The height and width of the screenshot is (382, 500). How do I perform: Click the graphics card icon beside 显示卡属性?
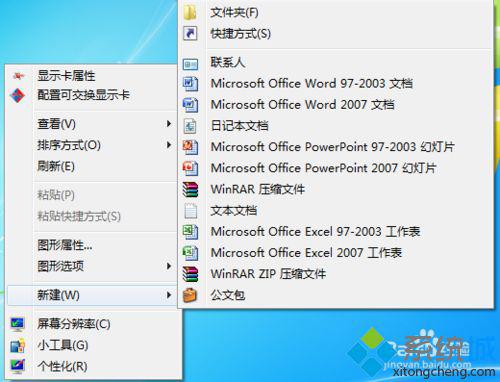coord(18,76)
